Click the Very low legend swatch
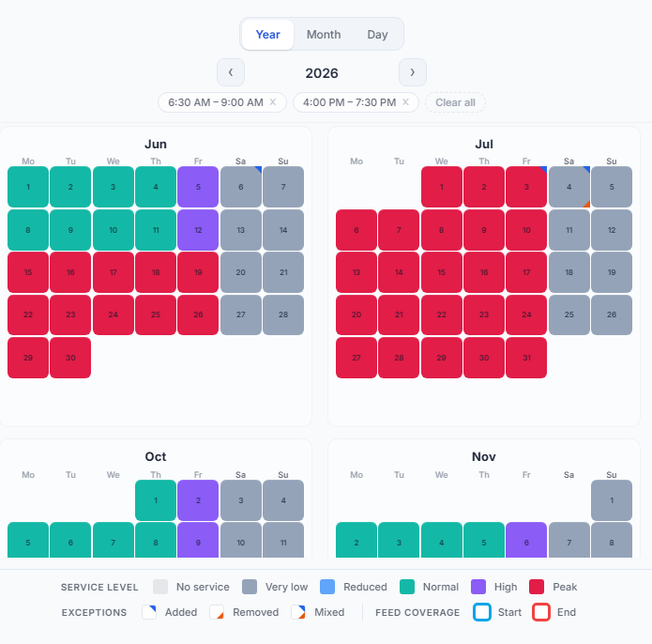The height and width of the screenshot is (644, 652). [x=250, y=587]
